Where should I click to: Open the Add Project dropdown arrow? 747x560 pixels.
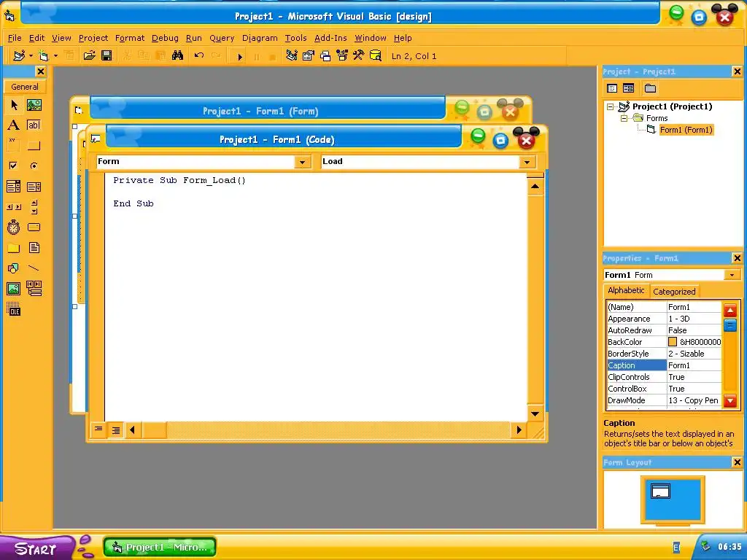point(31,55)
